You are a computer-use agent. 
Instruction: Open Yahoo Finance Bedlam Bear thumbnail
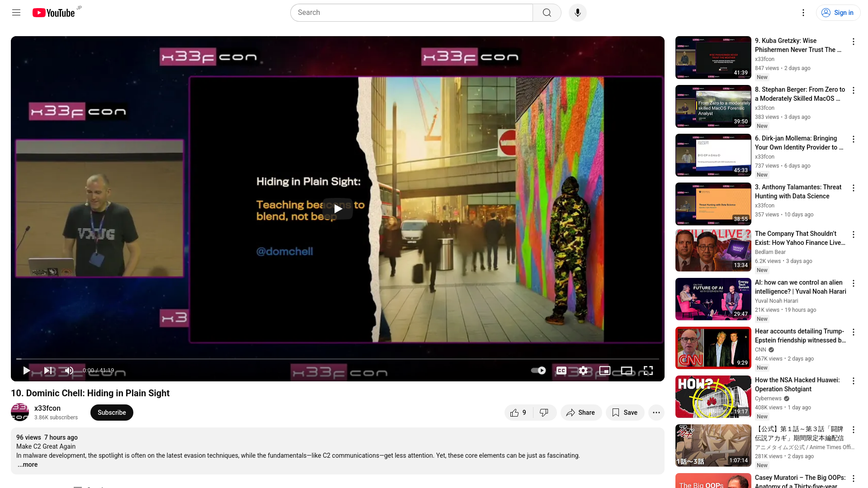pos(713,250)
